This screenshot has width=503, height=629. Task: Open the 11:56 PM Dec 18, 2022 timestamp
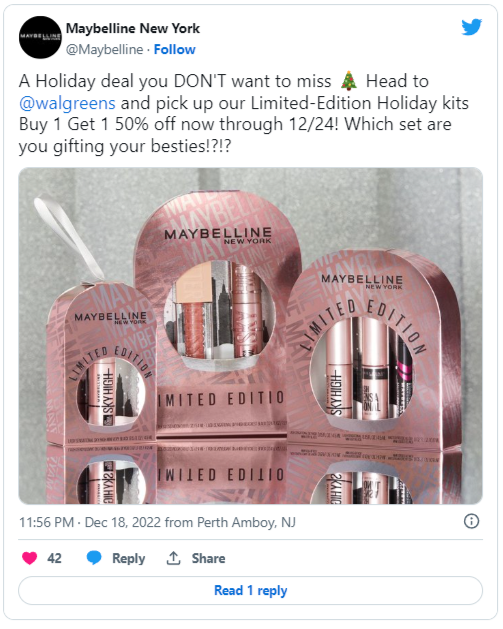click(x=157, y=522)
